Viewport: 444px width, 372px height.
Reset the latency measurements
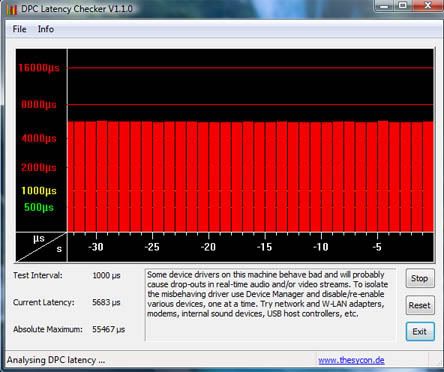(420, 305)
